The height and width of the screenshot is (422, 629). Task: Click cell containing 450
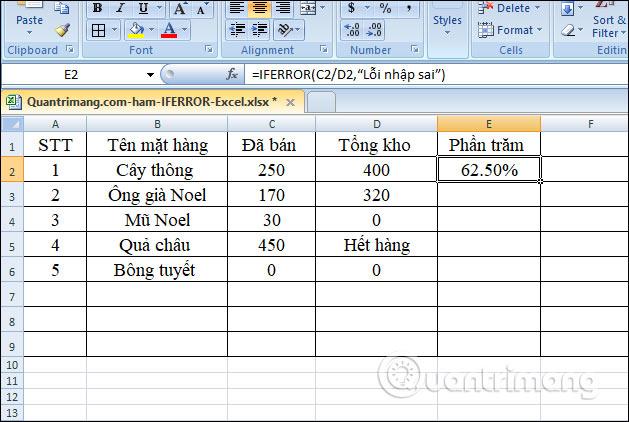point(272,245)
